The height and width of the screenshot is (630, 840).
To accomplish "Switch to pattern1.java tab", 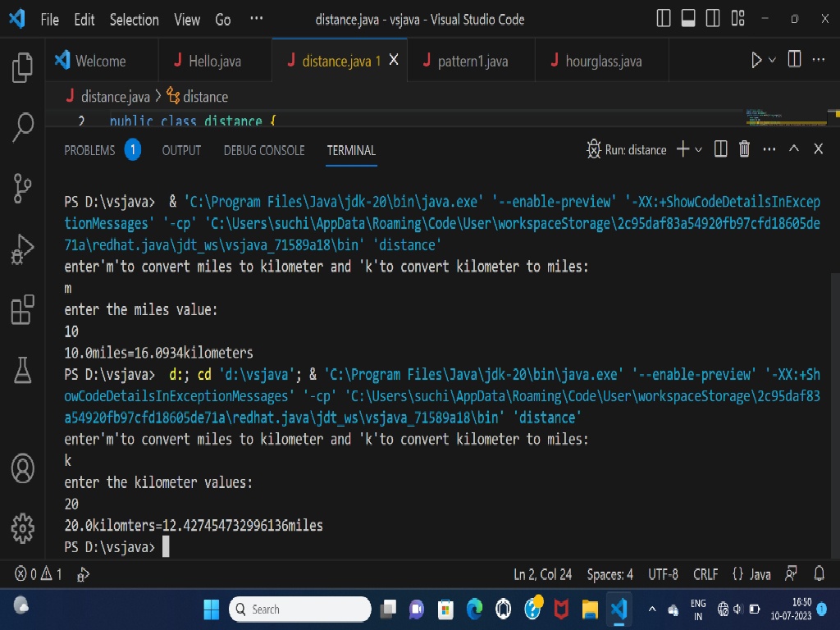I will coord(472,61).
